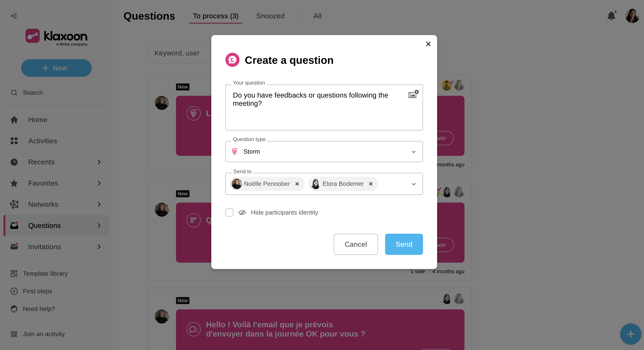Open Template library in sidebar
The image size is (644, 350).
[45, 273]
